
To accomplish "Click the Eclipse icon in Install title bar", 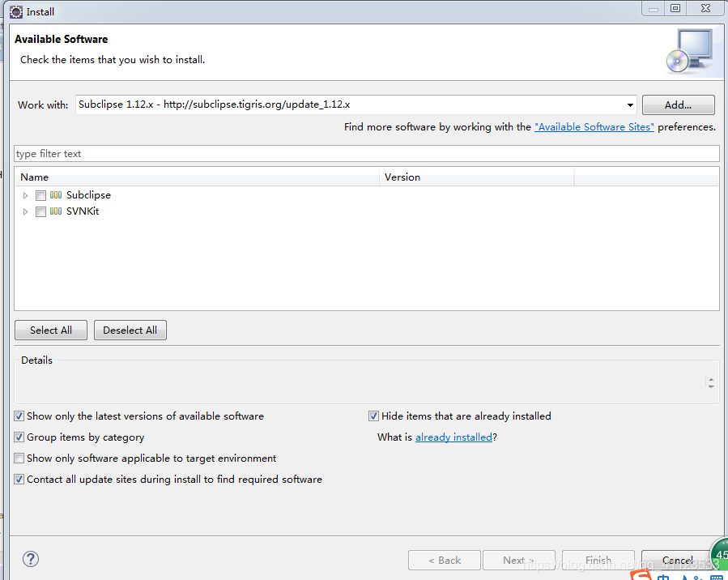I will [x=15, y=11].
